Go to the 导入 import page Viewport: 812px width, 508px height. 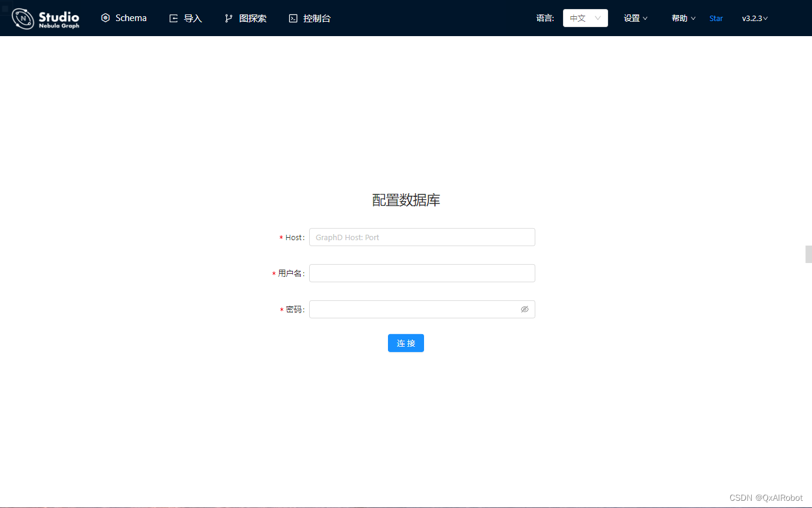pyautogui.click(x=186, y=18)
